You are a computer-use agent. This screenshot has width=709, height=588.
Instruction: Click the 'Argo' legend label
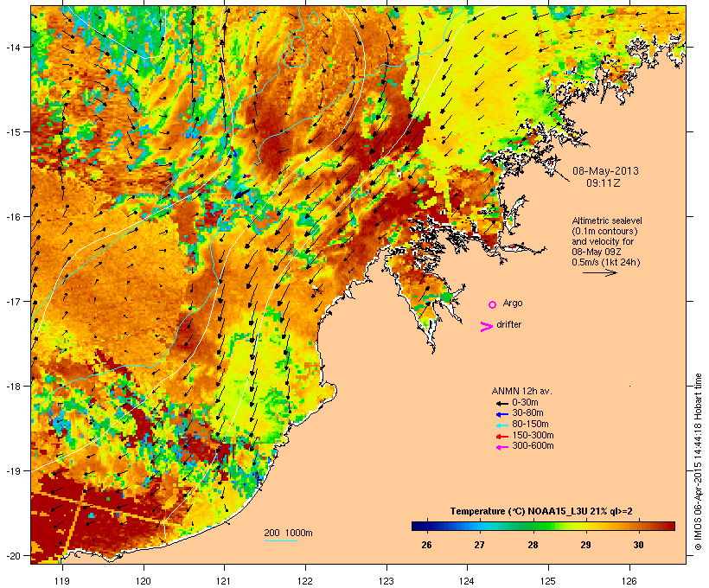click(x=513, y=304)
